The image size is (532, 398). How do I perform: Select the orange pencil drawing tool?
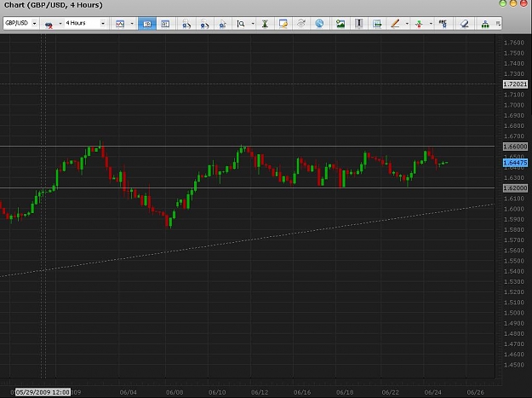[395, 24]
